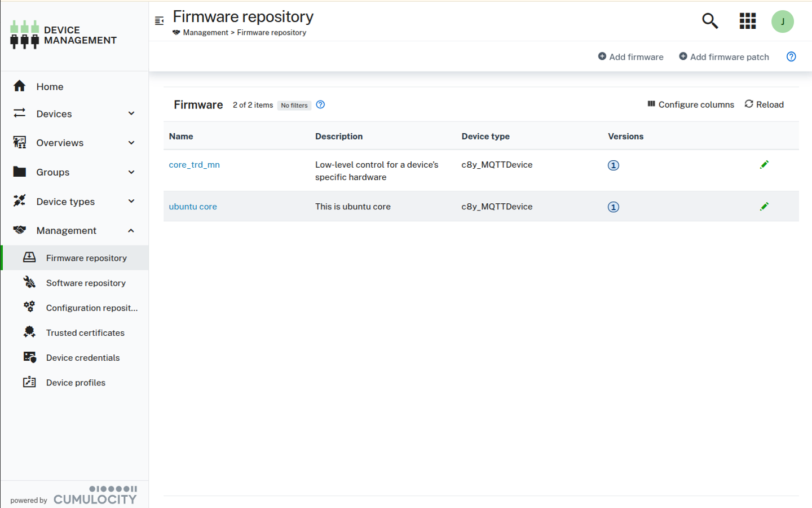Show versions count for ubuntu core

pos(614,207)
